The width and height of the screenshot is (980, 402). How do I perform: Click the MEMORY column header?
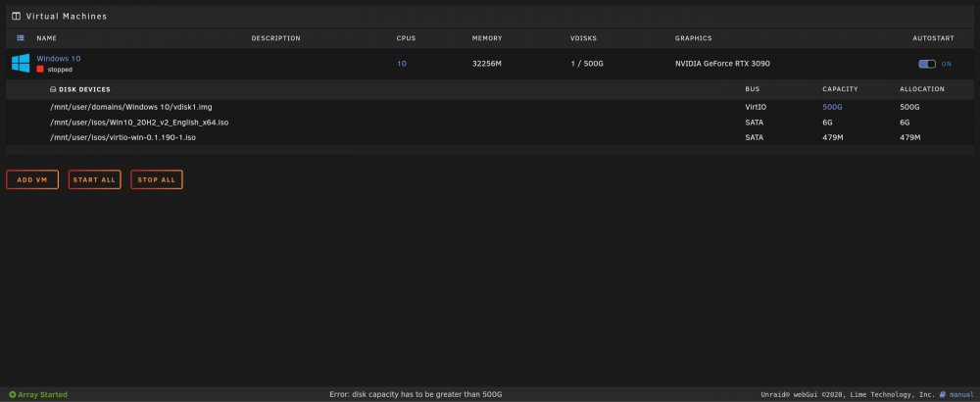(x=487, y=38)
